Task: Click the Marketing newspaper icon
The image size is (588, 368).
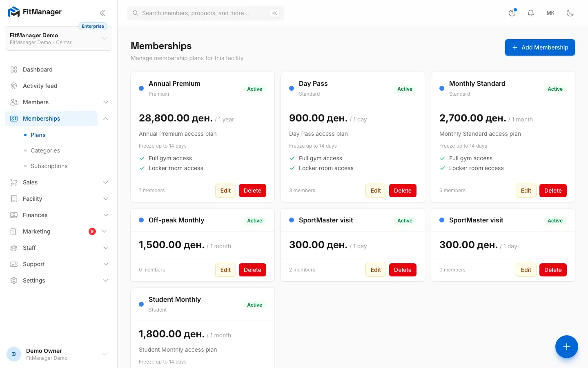Action: coord(14,231)
